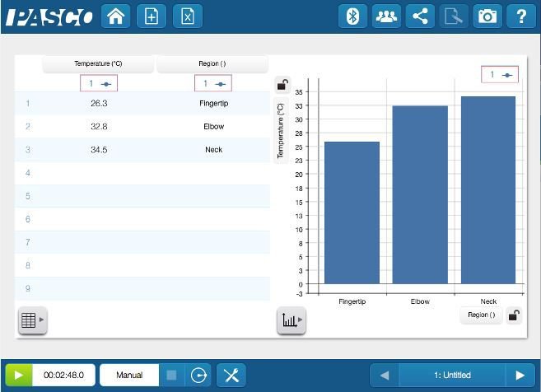
Task: Open the shared session people icon
Action: (x=386, y=16)
